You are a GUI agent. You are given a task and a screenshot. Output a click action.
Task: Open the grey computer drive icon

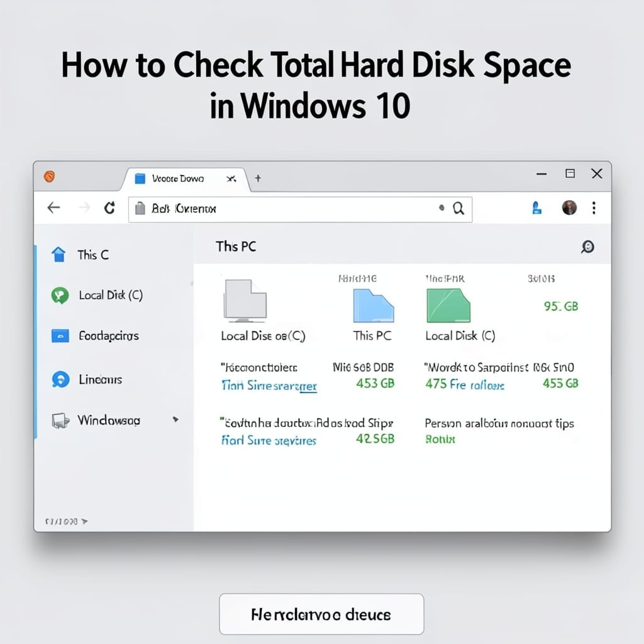[x=245, y=301]
